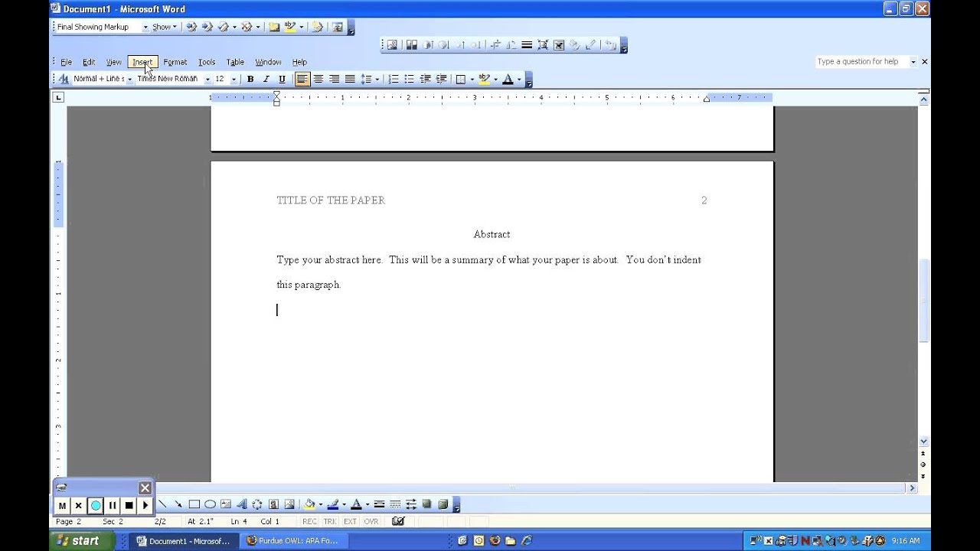The image size is (980, 551).
Task: Open the Final Showing Markup dropdown
Action: [145, 27]
